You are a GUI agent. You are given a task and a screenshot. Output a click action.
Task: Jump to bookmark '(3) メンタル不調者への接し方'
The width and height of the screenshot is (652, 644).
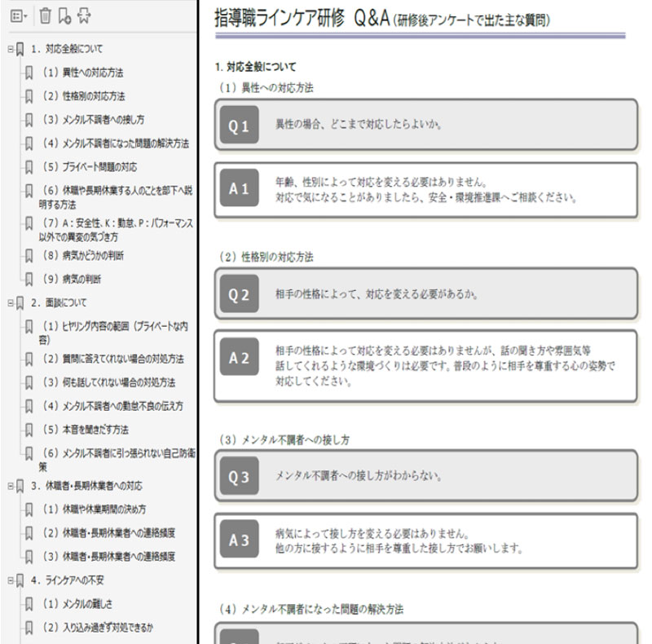pyautogui.click(x=95, y=120)
